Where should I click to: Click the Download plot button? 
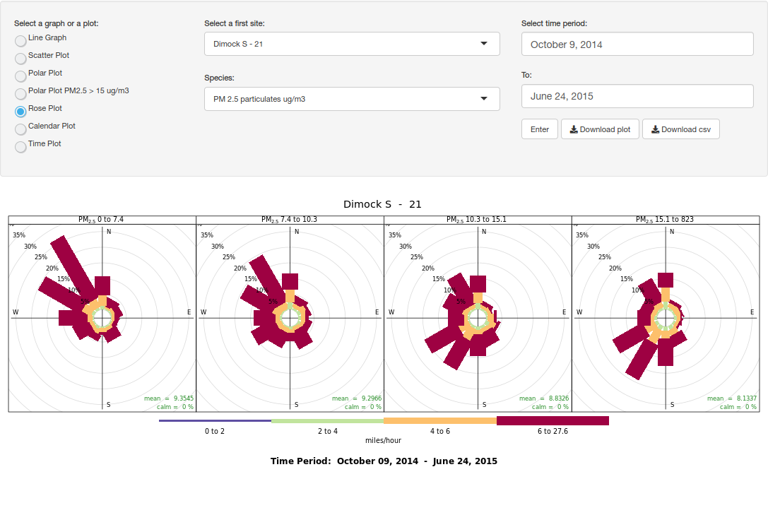[x=600, y=129]
